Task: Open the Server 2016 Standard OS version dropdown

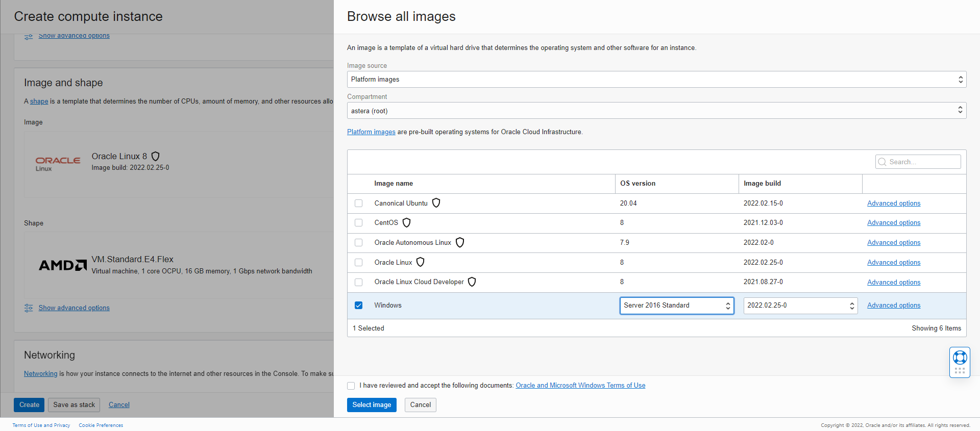Action: [x=676, y=306]
